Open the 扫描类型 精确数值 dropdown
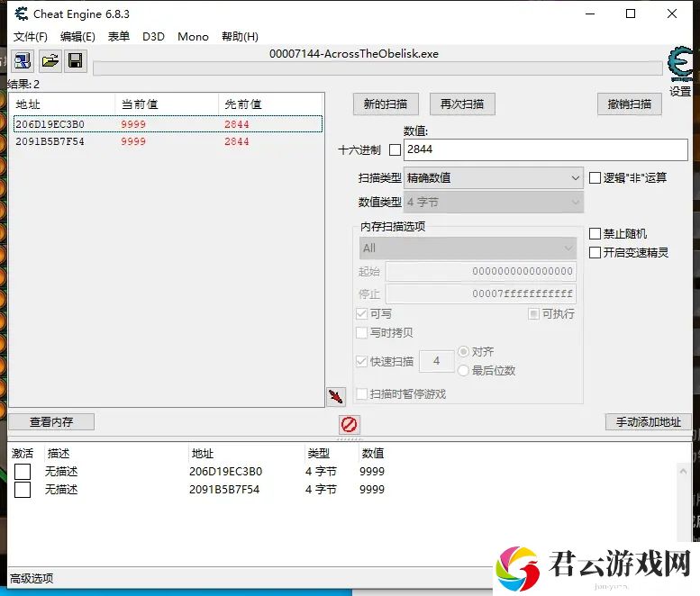Viewport: 700px width, 596px height. click(x=494, y=178)
